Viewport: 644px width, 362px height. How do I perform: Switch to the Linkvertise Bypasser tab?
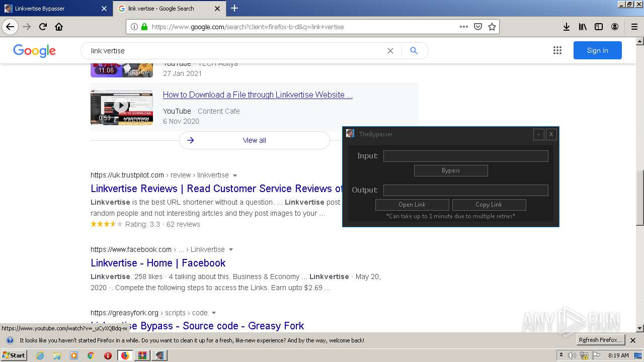(x=56, y=9)
